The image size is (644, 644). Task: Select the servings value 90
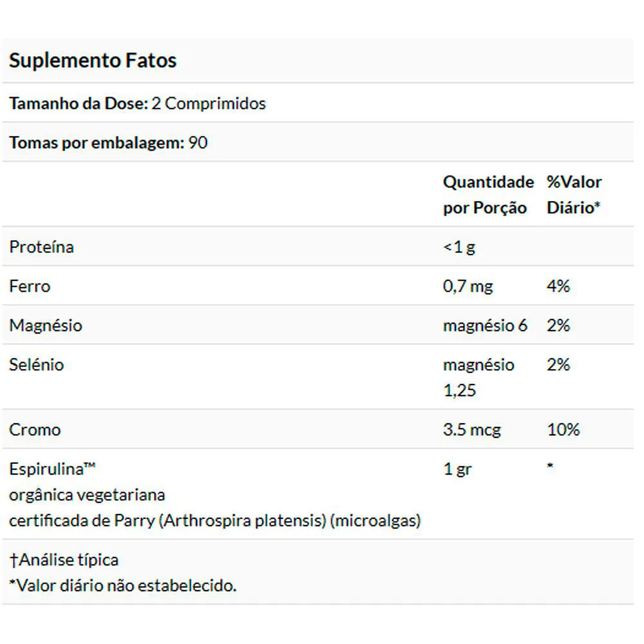coord(198,143)
